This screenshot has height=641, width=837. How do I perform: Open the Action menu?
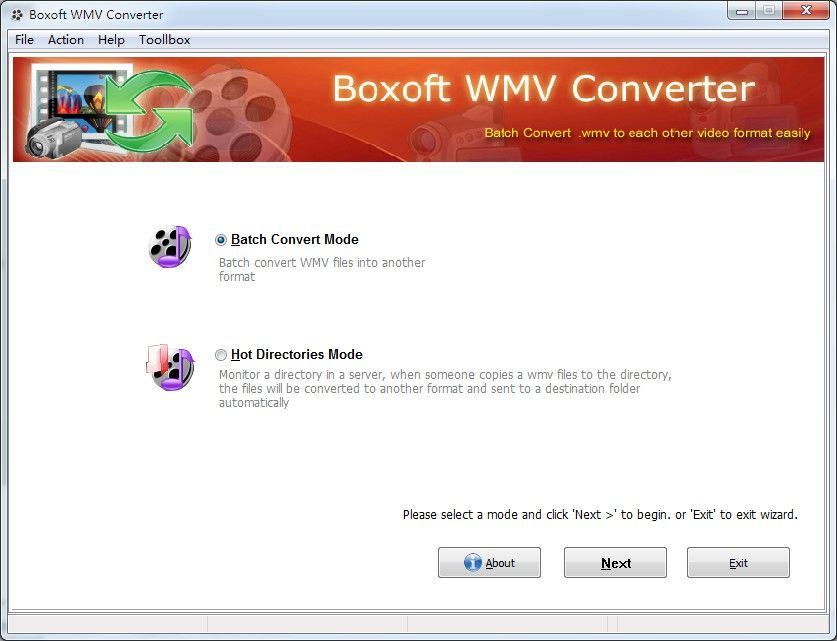66,39
